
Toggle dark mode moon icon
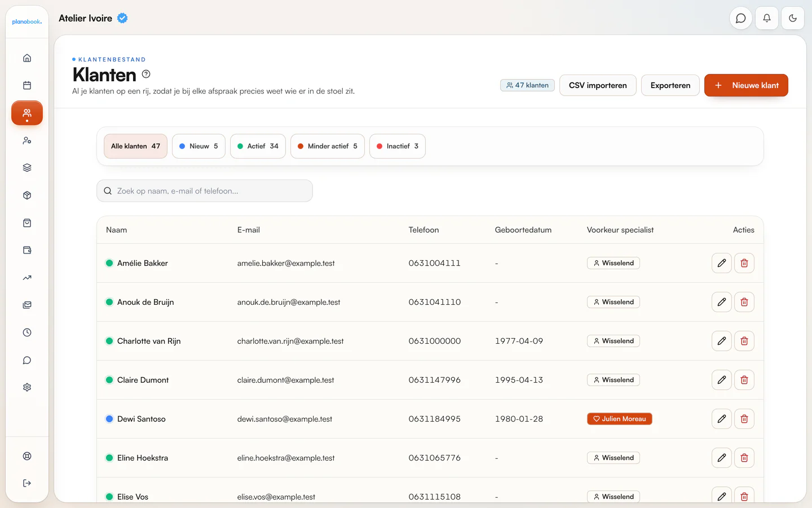tap(793, 18)
